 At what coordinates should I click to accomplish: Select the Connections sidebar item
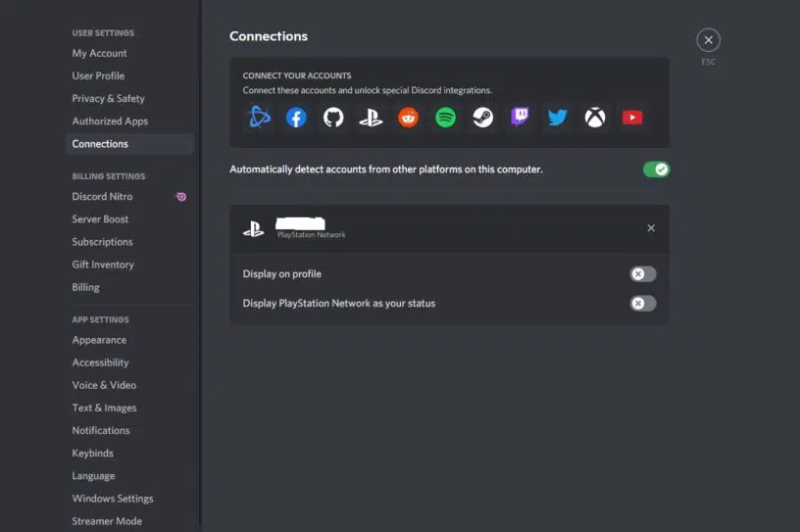pyautogui.click(x=129, y=144)
